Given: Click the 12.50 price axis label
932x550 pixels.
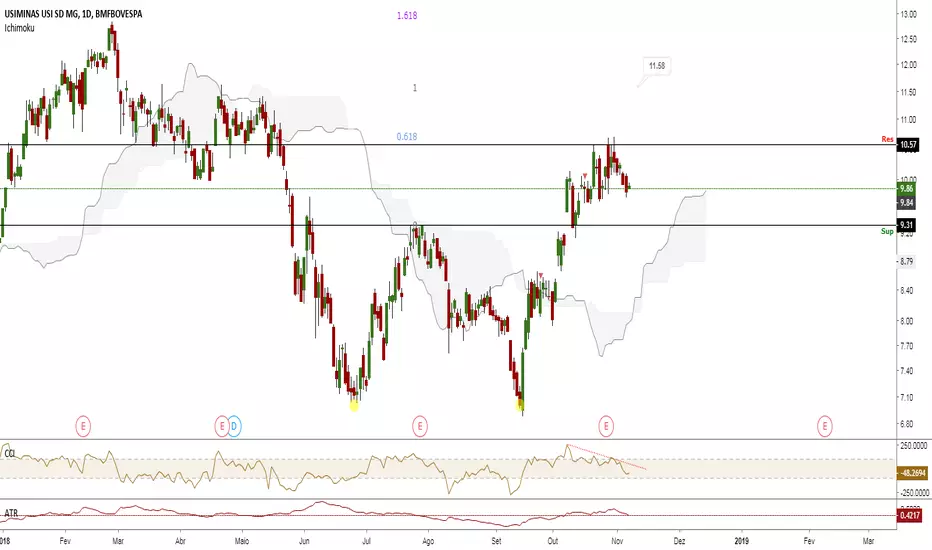Looking at the screenshot, I should (x=908, y=39).
